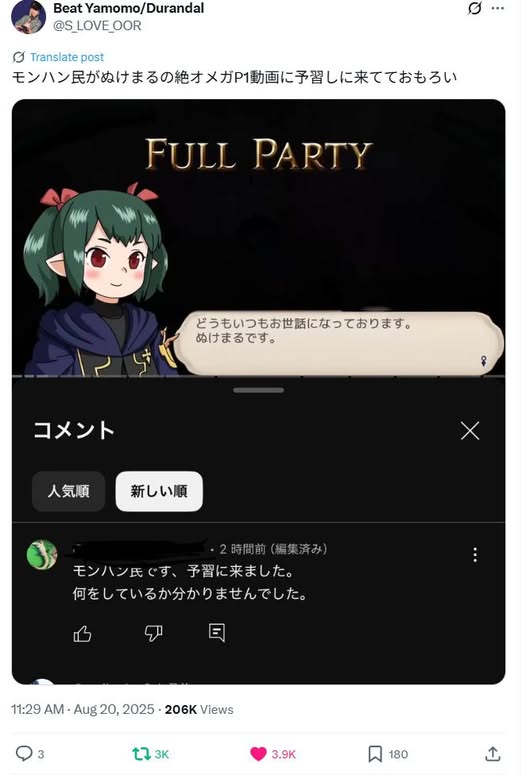
Task: Like the post with the heart icon
Action: pyautogui.click(x=258, y=754)
